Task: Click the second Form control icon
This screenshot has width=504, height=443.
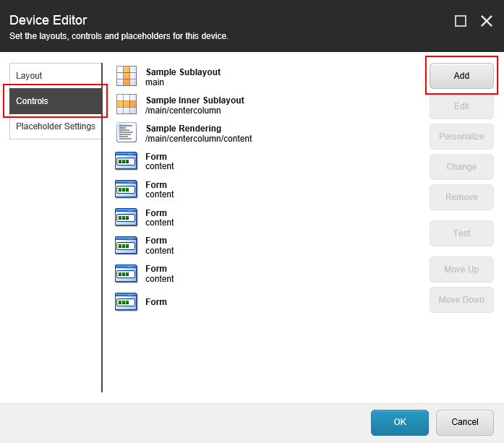Action: [126, 189]
